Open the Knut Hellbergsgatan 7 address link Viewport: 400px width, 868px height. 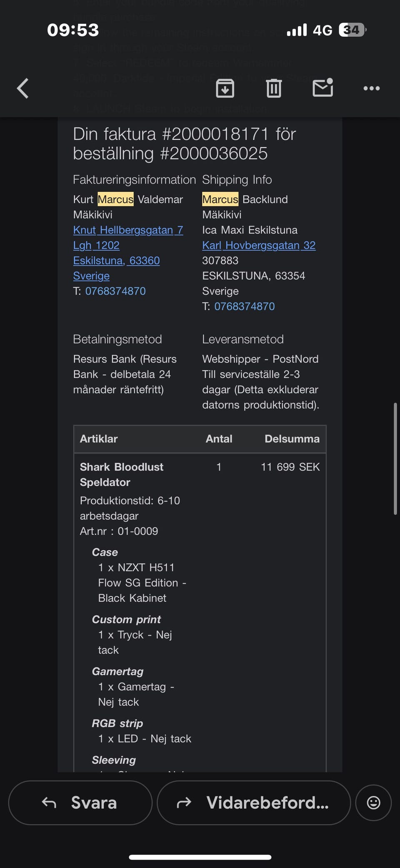[x=128, y=230]
